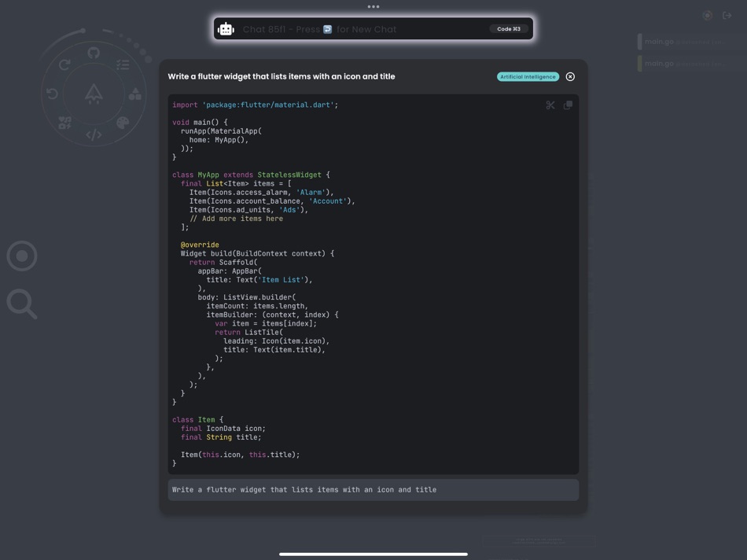Click the prompt input field below the code
This screenshot has height=560, width=747.
point(373,489)
